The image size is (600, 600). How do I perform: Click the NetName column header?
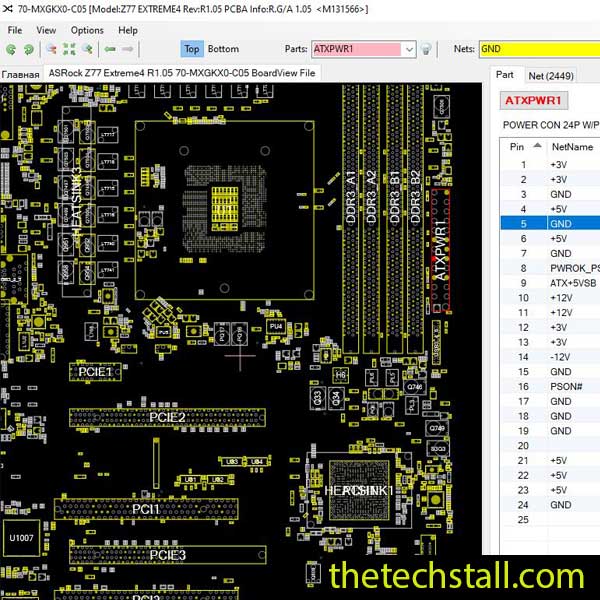[x=572, y=147]
